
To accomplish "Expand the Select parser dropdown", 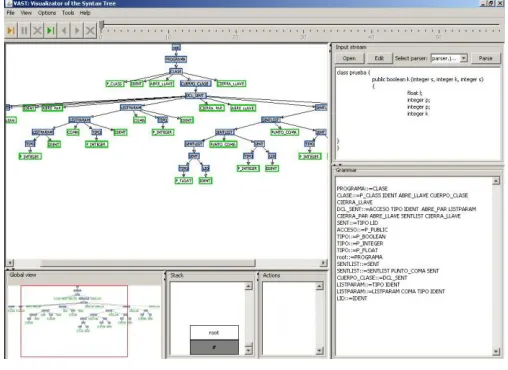I will (463, 58).
